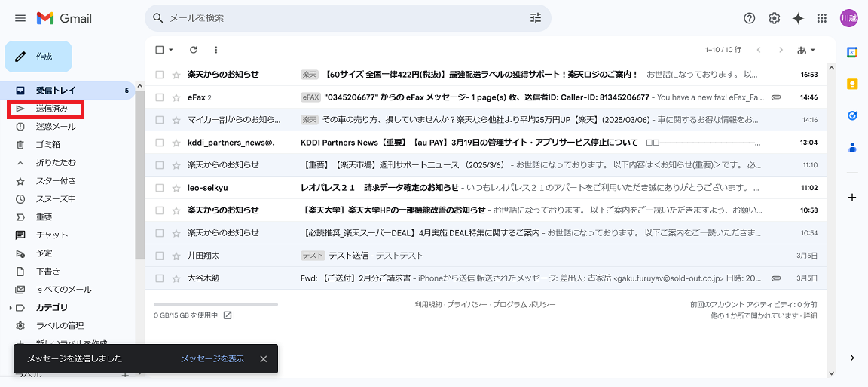Open Google apps grid
Screen dimensions: 868x387
coord(822,18)
